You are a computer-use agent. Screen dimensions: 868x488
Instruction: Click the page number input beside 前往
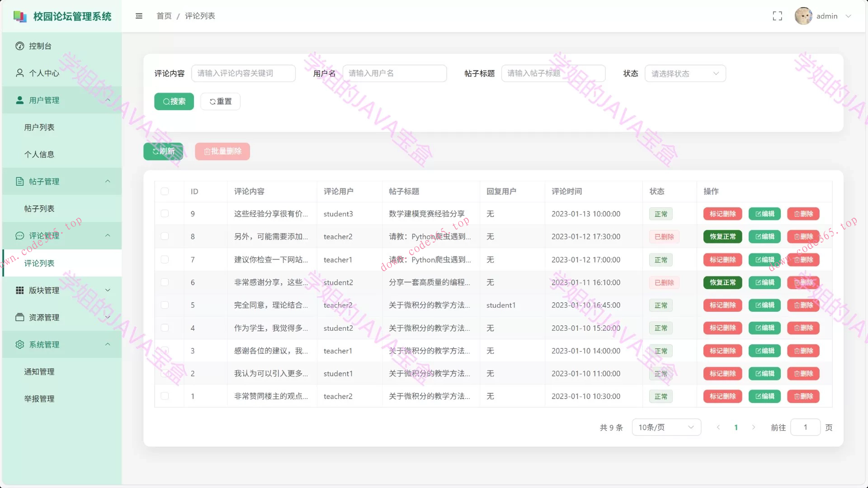[x=805, y=427]
